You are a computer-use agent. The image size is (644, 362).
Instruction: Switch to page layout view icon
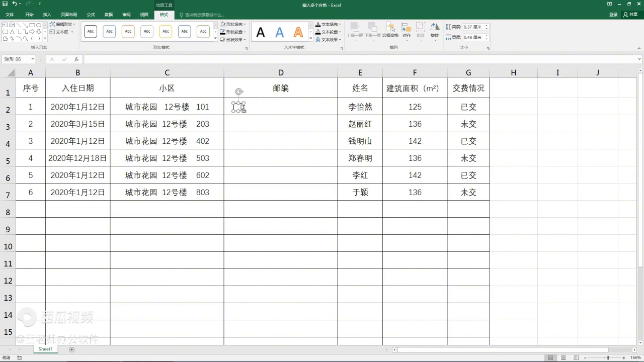pos(563,358)
